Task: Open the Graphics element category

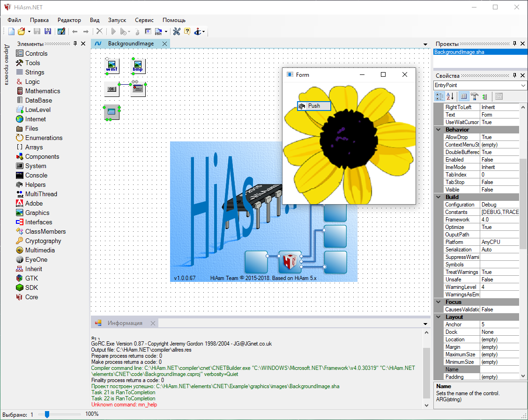Action: [x=37, y=213]
